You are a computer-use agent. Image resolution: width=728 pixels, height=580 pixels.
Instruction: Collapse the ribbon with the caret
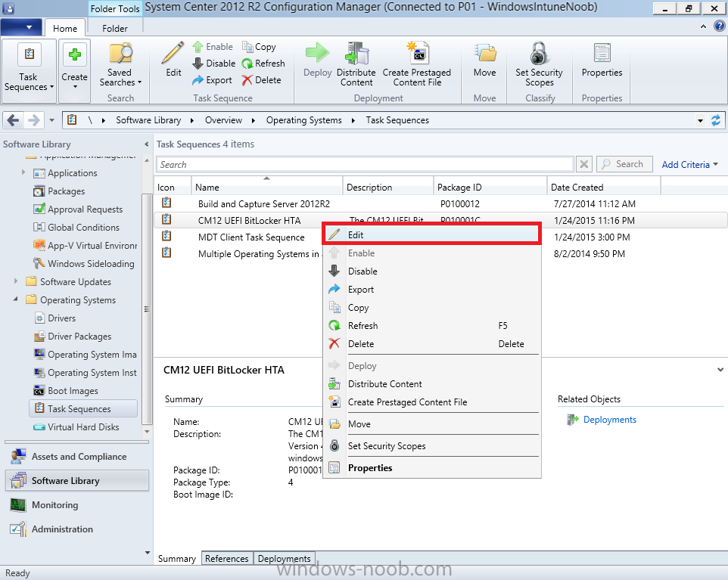[x=703, y=27]
